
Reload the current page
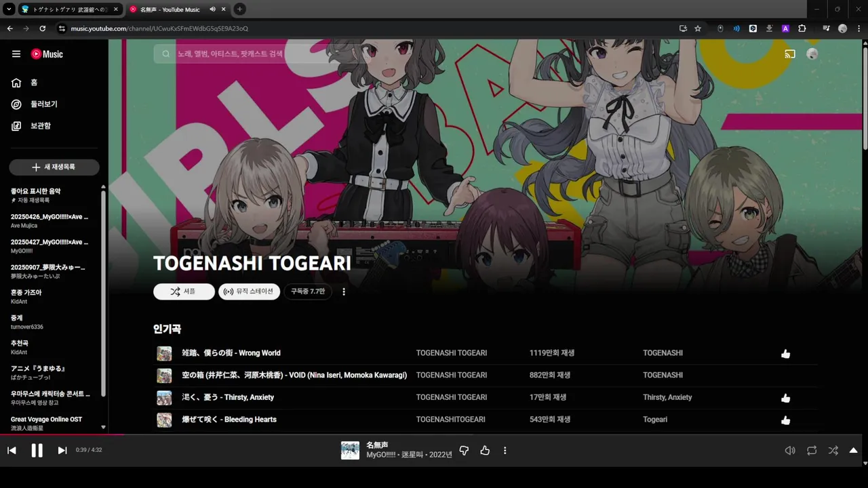coord(43,28)
